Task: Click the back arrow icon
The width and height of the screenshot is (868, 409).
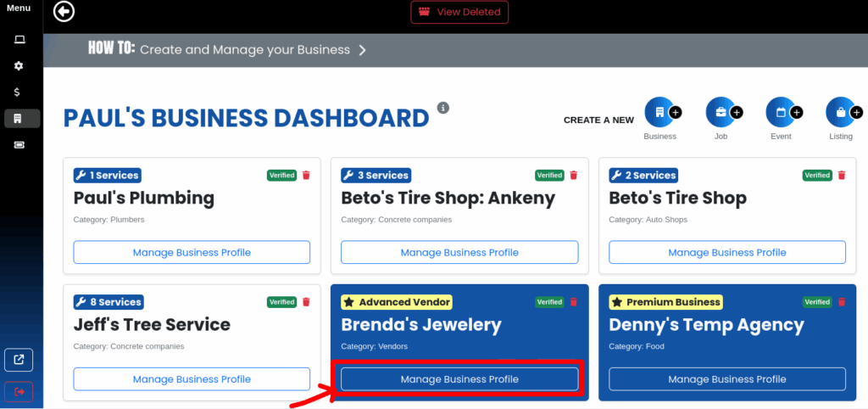Action: pos(64,12)
